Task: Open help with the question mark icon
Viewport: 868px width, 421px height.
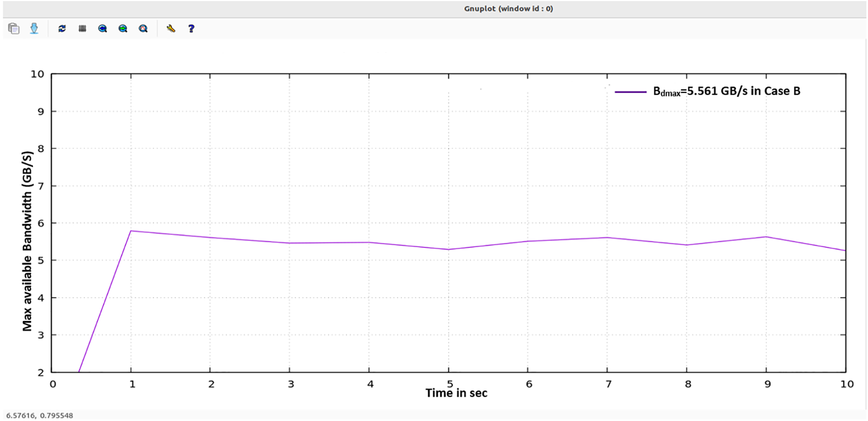Action: coord(191,29)
